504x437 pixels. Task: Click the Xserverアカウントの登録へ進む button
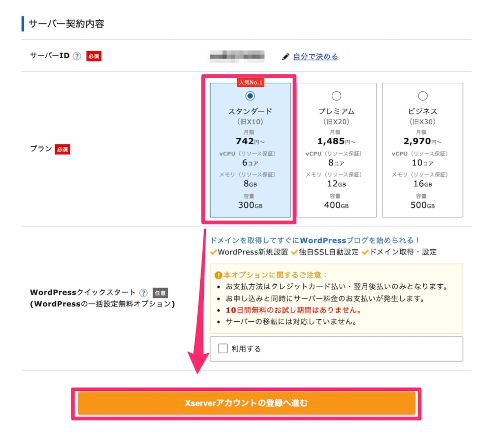pyautogui.click(x=247, y=403)
